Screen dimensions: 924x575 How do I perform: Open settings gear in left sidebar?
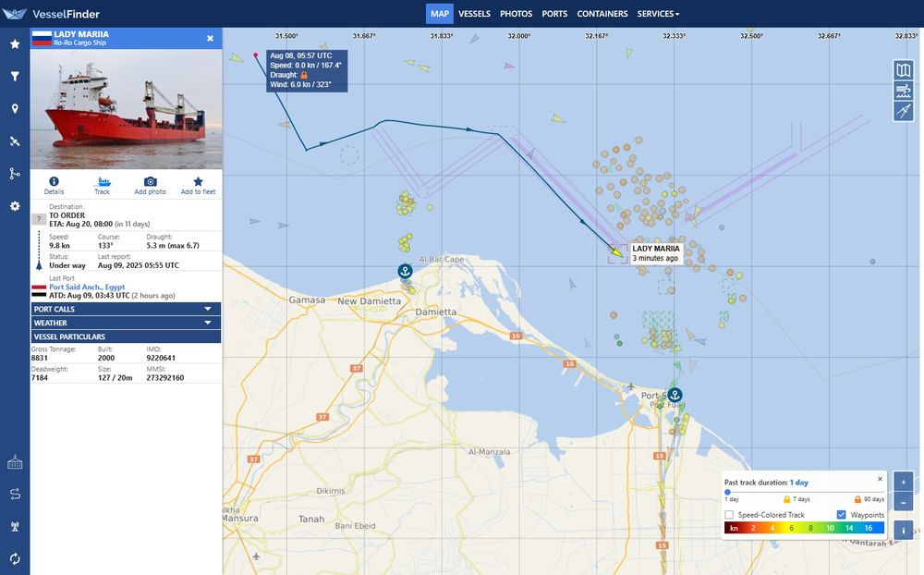click(x=15, y=206)
